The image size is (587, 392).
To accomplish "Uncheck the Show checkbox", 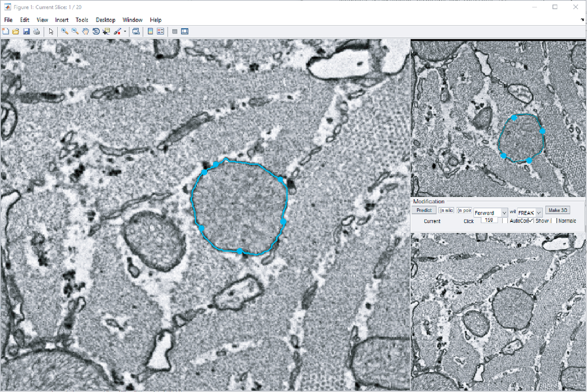I will (531, 221).
